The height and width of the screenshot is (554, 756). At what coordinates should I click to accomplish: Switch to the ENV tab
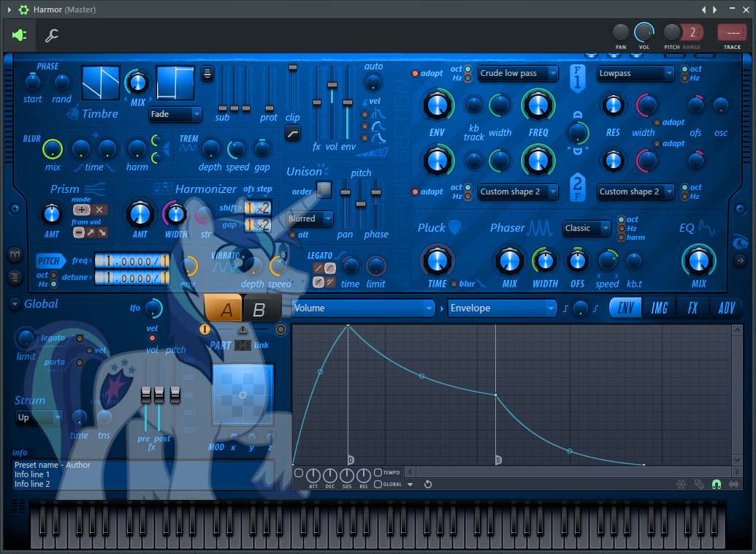(x=626, y=308)
